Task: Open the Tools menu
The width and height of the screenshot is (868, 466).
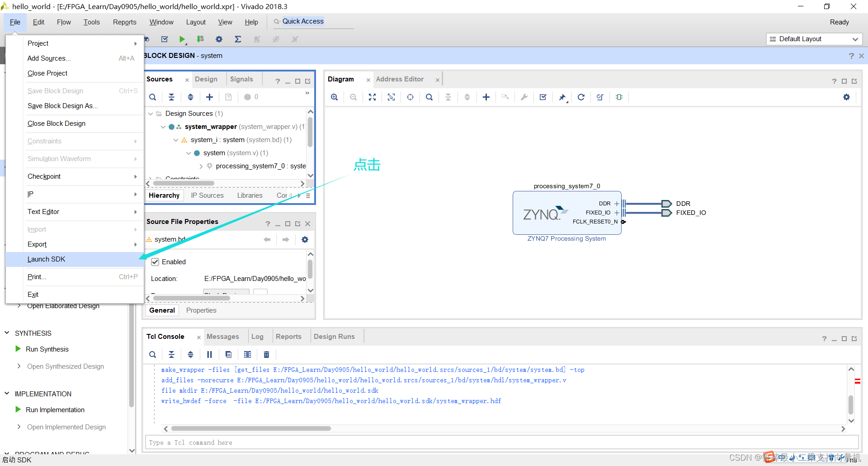Action: click(91, 22)
